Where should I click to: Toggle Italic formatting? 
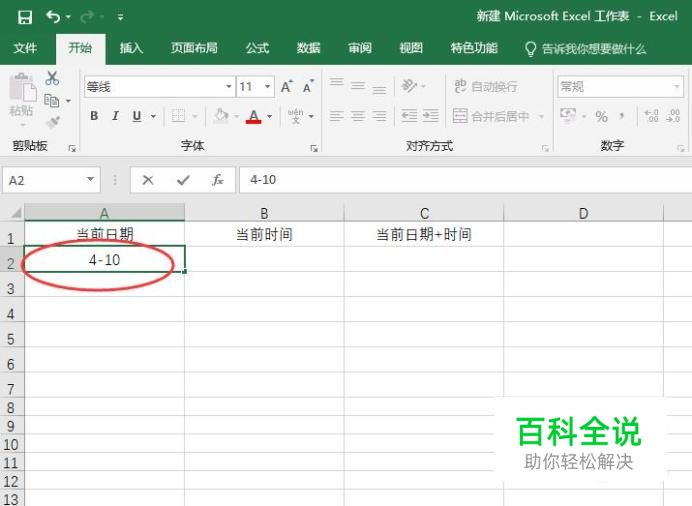115,116
